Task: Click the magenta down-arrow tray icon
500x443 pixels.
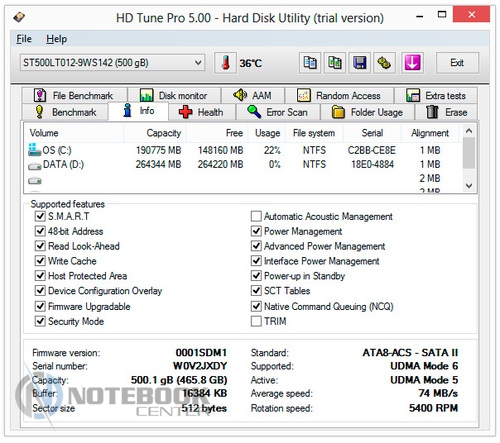Action: pos(412,63)
